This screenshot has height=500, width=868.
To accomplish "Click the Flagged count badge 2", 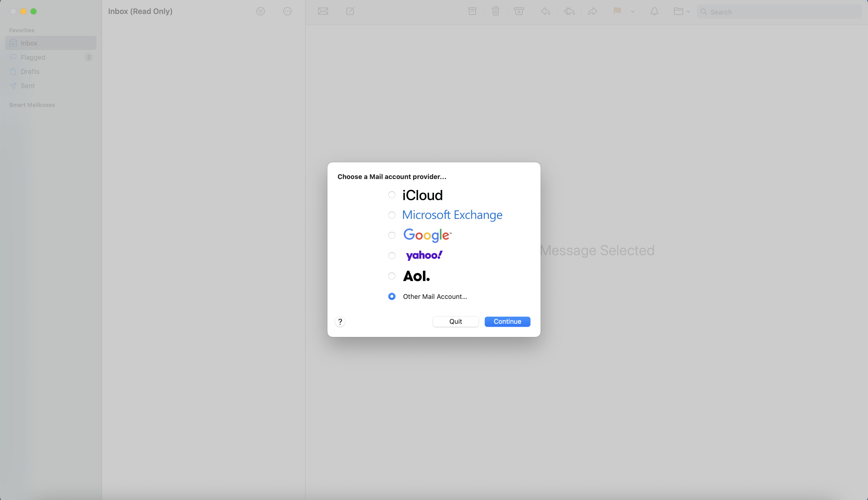I will (89, 57).
